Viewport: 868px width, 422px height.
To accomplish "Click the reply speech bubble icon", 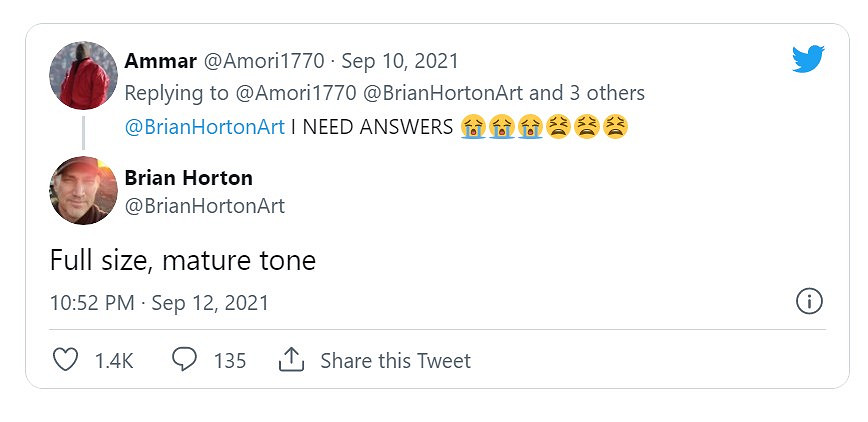I will point(184,359).
